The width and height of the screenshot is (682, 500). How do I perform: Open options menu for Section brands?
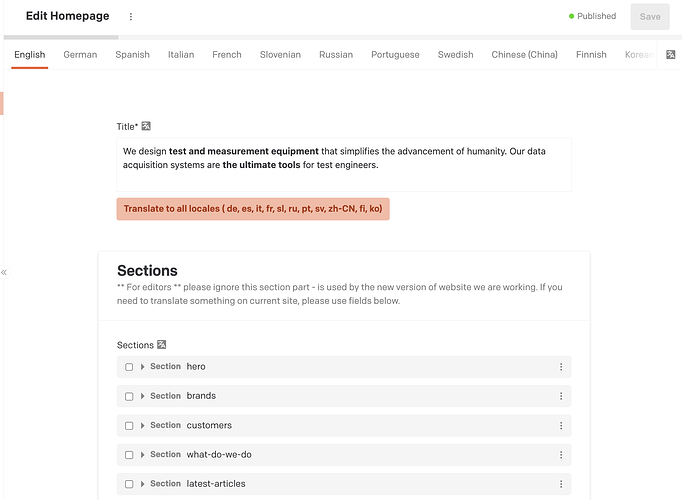[561, 396]
